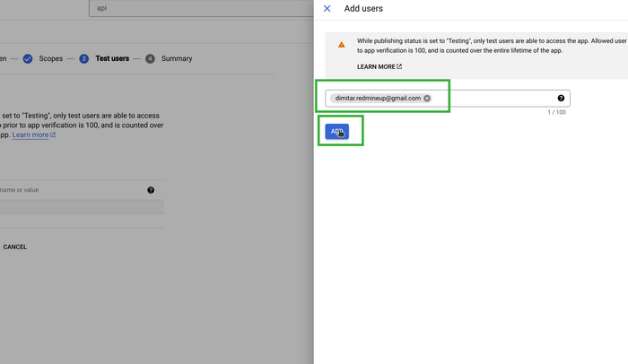Open the Learn more link in the page description
Screen dimensions: 628x364
(31, 135)
